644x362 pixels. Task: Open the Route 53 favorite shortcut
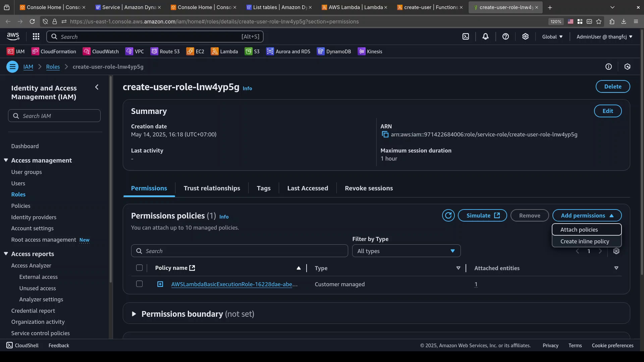(x=165, y=51)
